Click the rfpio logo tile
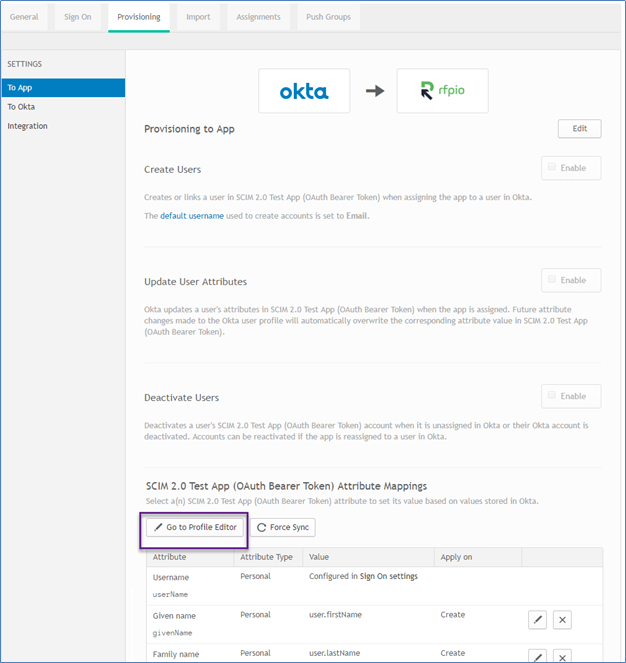The image size is (626, 663). pyautogui.click(x=442, y=91)
